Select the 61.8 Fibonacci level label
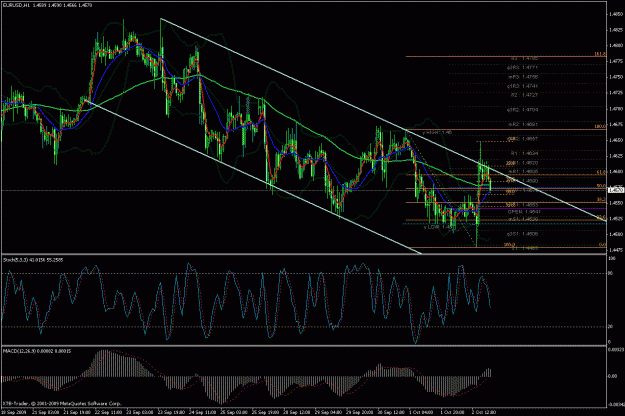Image resolution: width=625 pixels, height=416 pixels. [x=601, y=172]
